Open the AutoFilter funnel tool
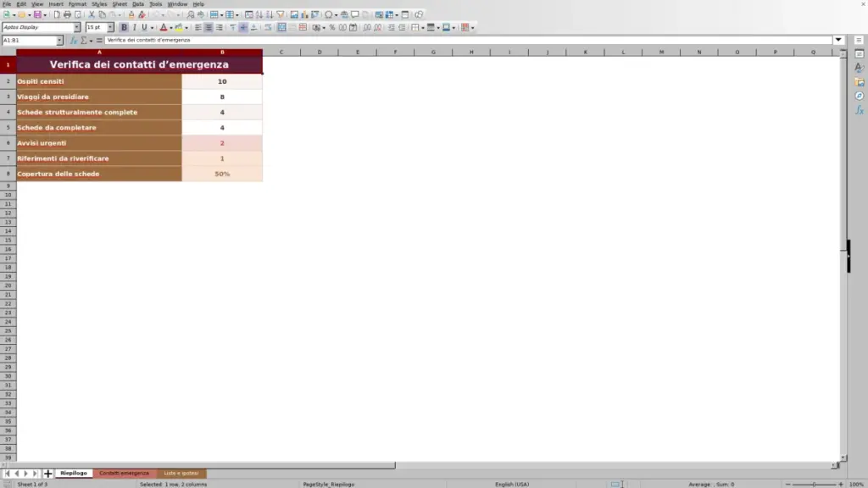The width and height of the screenshot is (868, 488). pyautogui.click(x=281, y=14)
